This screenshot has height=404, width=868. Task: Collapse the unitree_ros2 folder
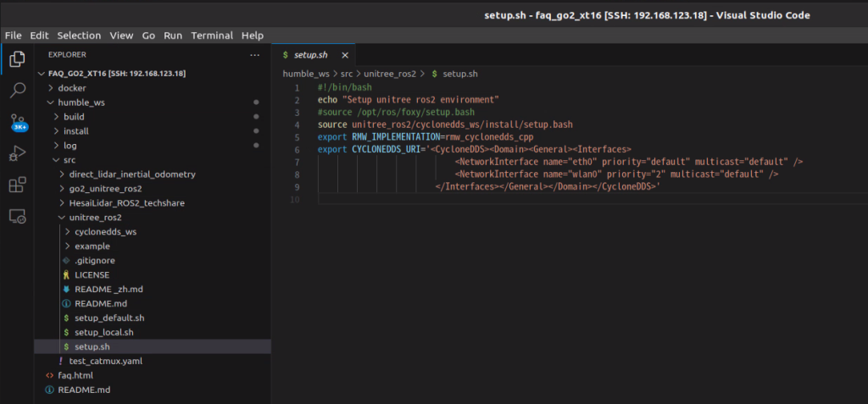[61, 218]
